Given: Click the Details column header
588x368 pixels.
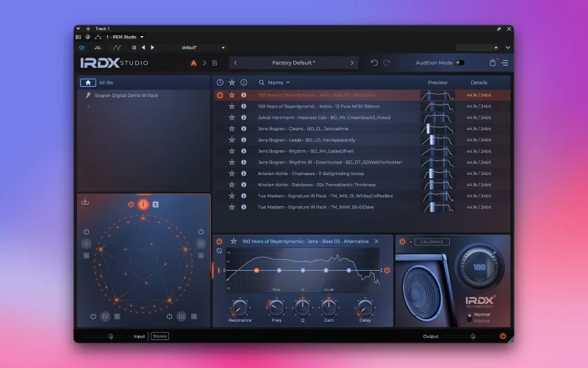Looking at the screenshot, I should (x=479, y=82).
